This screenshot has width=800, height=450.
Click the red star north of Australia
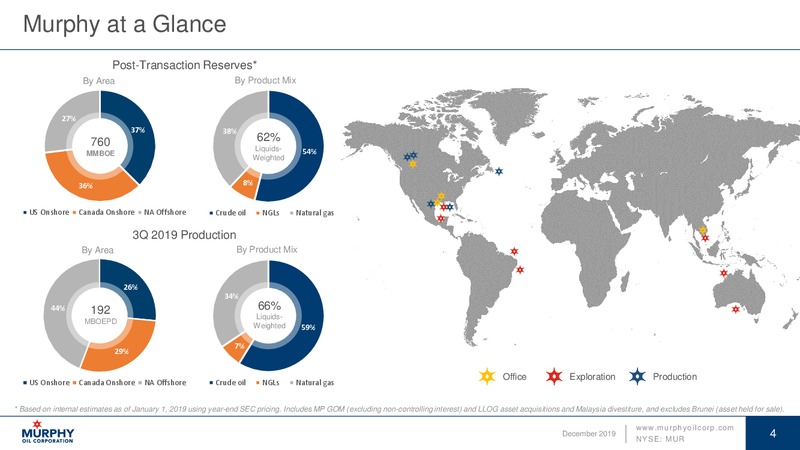(723, 273)
